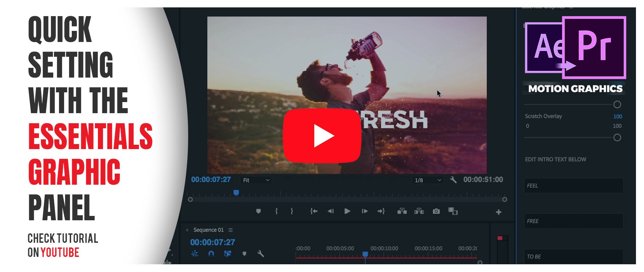
Task: Open the button editor plus icon
Action: (498, 212)
